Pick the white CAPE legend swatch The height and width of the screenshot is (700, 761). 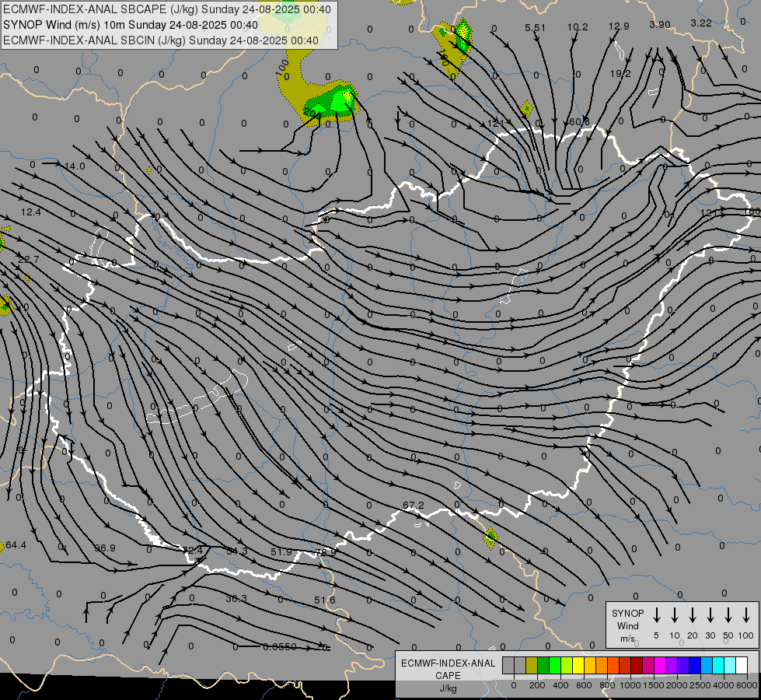pyautogui.click(x=742, y=666)
